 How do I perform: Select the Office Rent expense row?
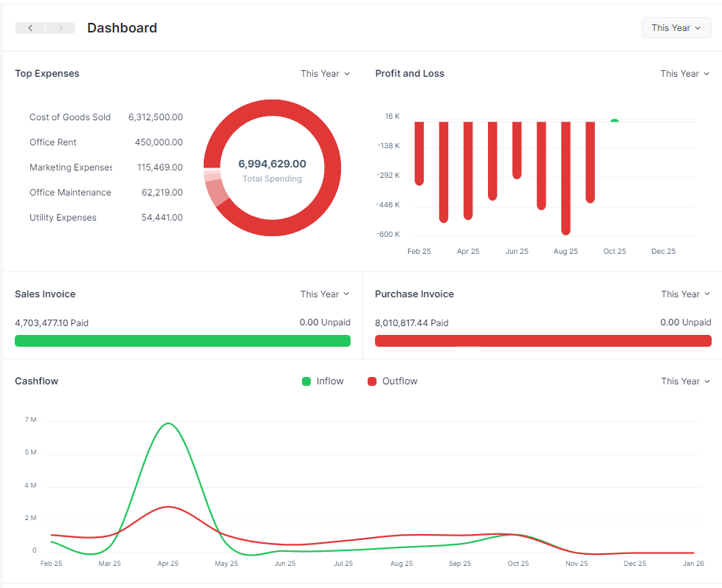[x=53, y=142]
